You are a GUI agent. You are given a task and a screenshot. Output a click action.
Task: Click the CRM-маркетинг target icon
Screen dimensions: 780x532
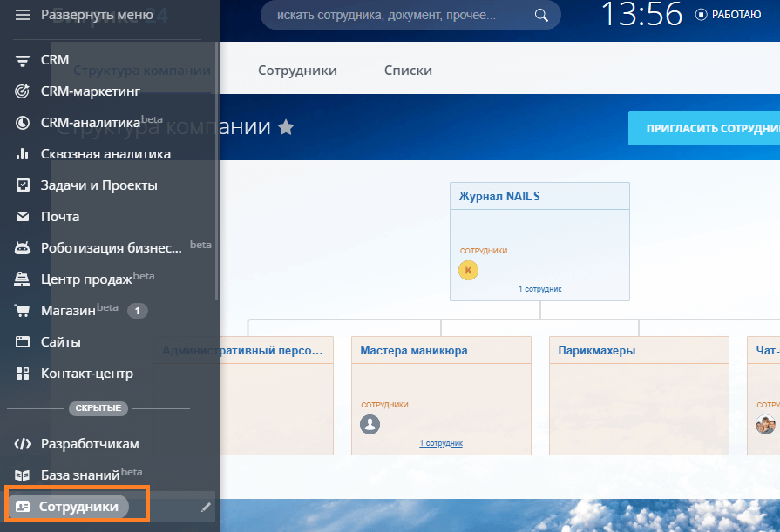coord(23,91)
